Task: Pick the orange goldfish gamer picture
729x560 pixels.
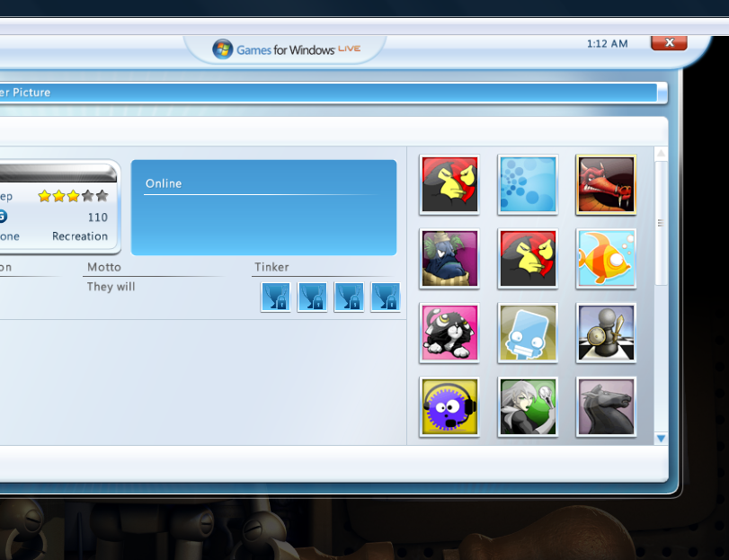Action: [606, 258]
